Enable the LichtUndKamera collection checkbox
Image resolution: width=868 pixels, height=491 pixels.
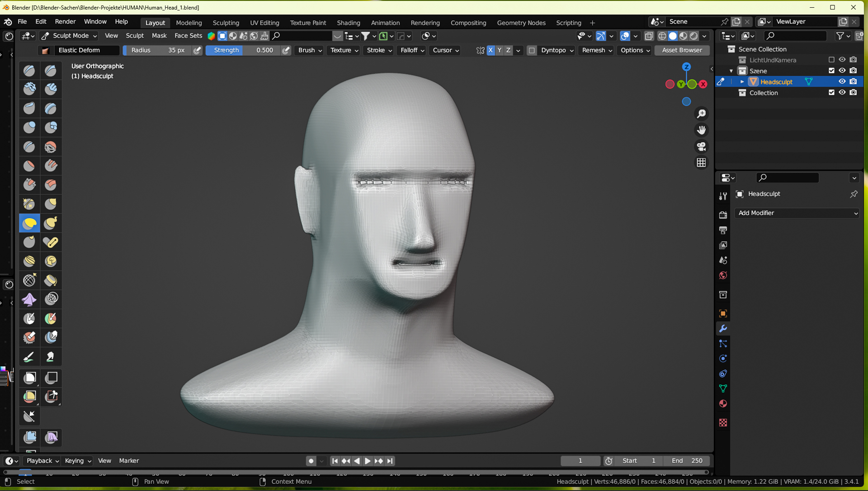tap(831, 60)
